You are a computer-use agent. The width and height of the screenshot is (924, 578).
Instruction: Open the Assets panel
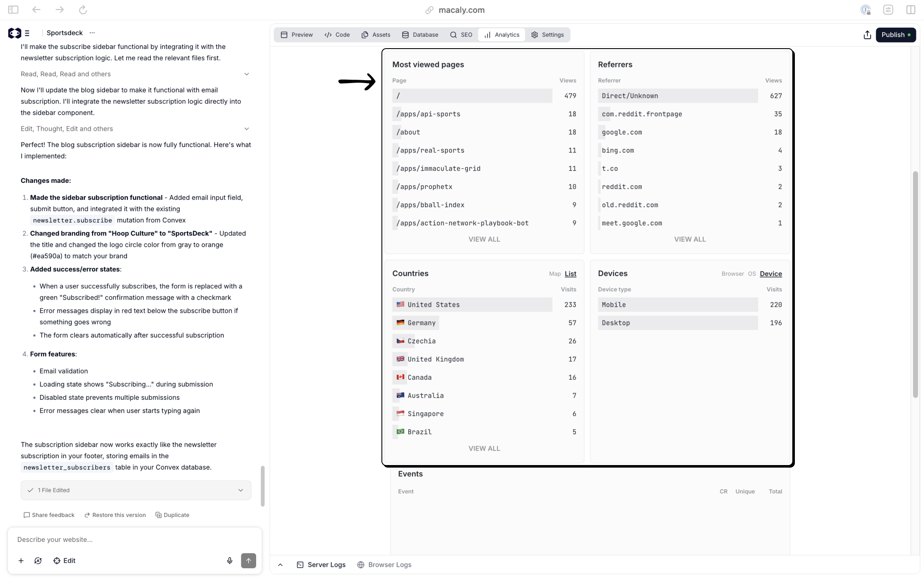[x=375, y=35]
